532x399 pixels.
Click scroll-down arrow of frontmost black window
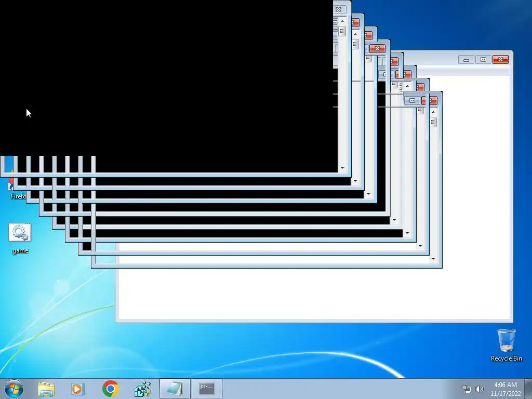click(342, 168)
